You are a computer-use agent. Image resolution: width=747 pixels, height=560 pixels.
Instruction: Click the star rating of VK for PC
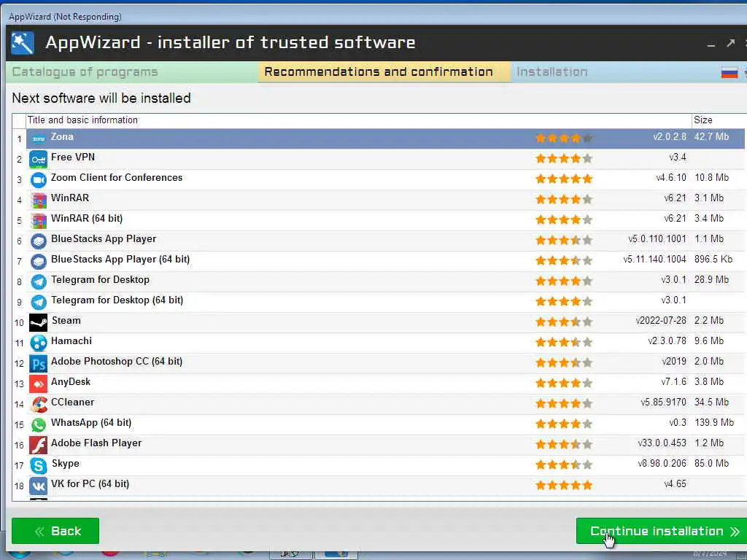click(x=564, y=485)
